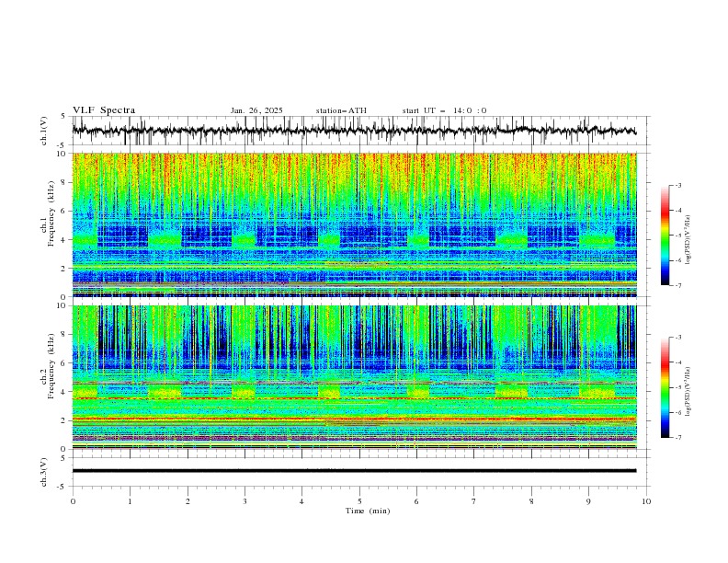
Task: Click the '-3' label on upper colorbar
Action: pyautogui.click(x=678, y=185)
